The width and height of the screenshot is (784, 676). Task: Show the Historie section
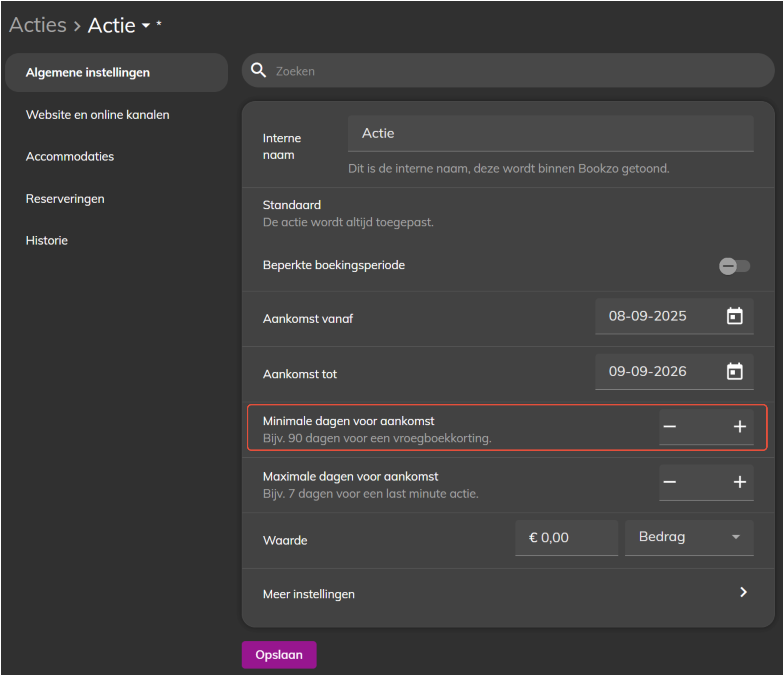point(47,241)
